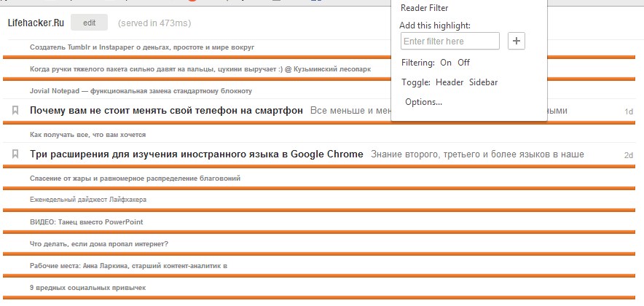This screenshot has width=644, height=306.
Task: Select 'Еженедельный дайджест Лайфхакера' entry
Action: pyautogui.click(x=87, y=200)
